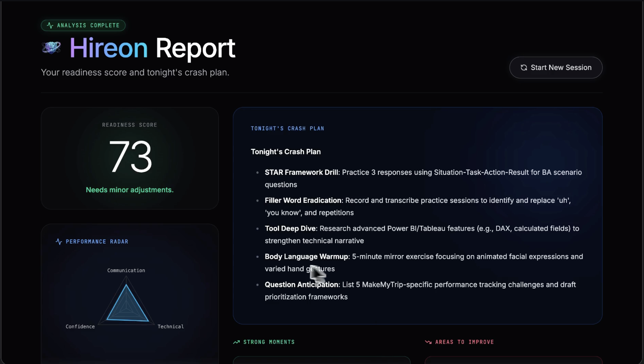Click the Start New Session button
The image size is (644, 364).
coord(556,68)
